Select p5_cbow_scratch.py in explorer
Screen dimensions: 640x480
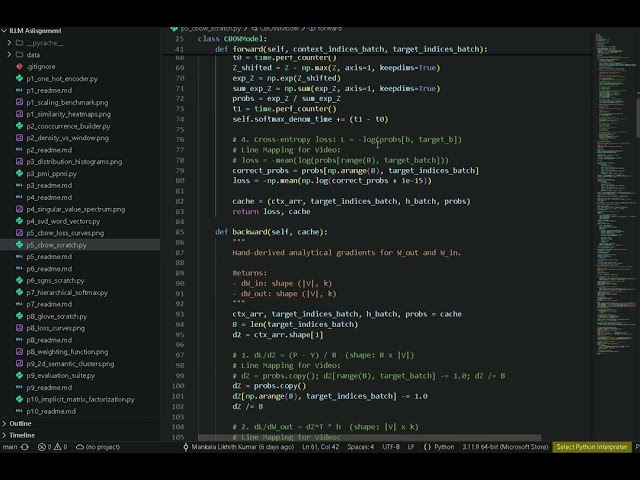[56, 245]
